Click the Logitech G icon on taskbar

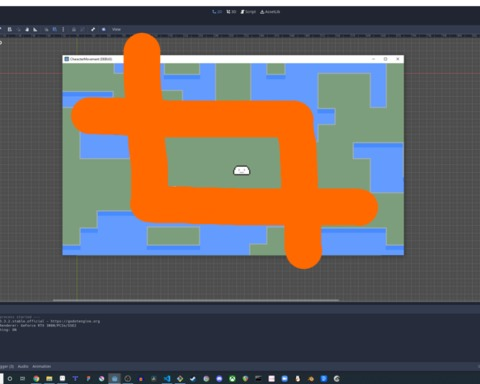pos(336,379)
